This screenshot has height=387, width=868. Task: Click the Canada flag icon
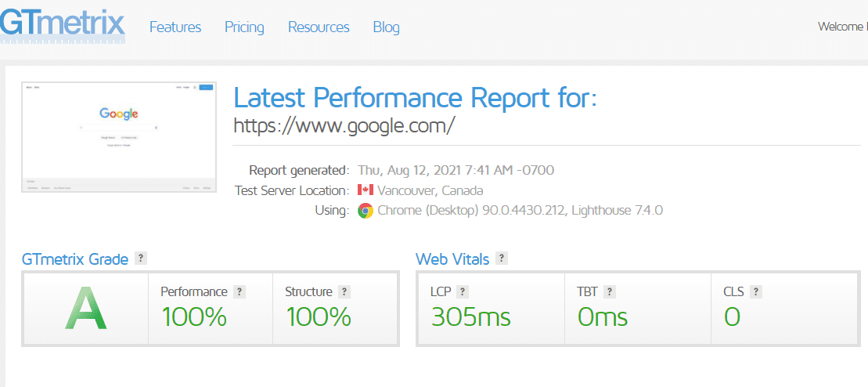click(365, 190)
